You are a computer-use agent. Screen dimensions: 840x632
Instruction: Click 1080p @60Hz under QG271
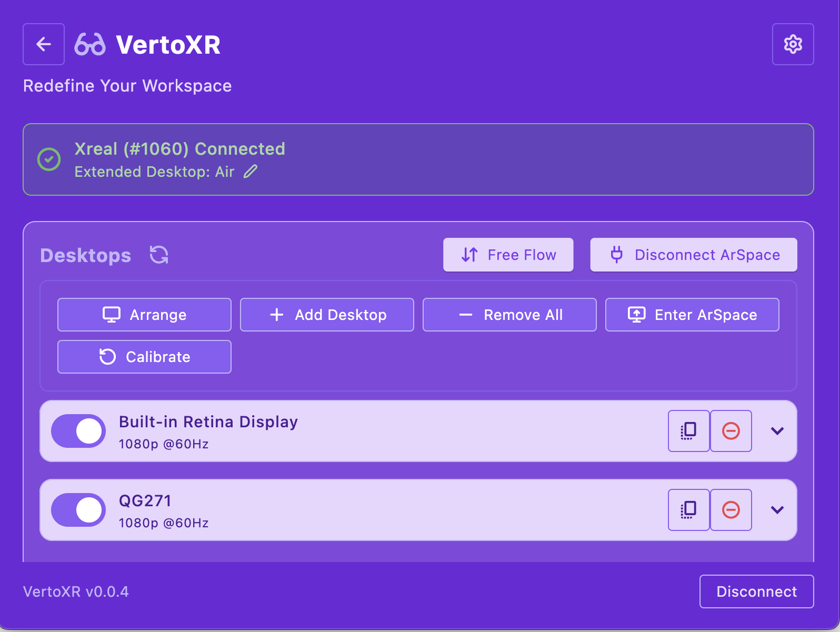[164, 523]
